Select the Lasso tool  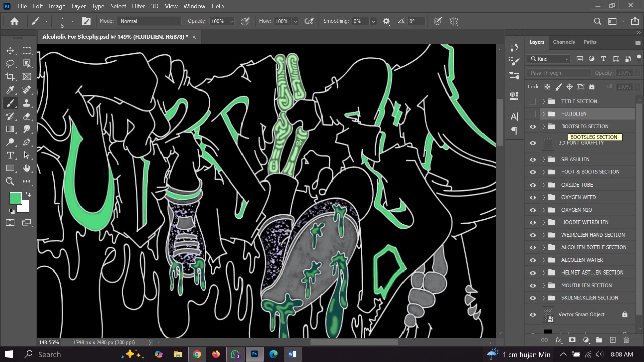tap(10, 63)
